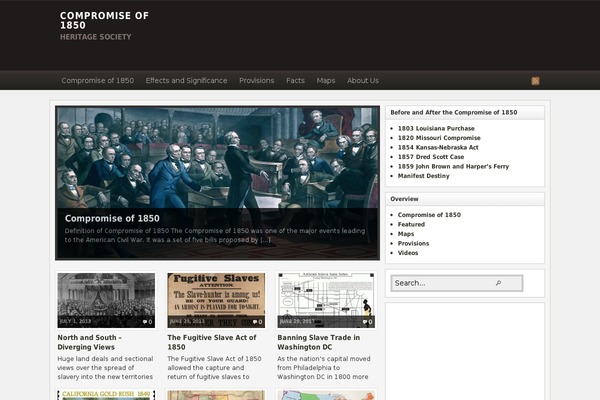Click the search magnifier icon

(498, 283)
